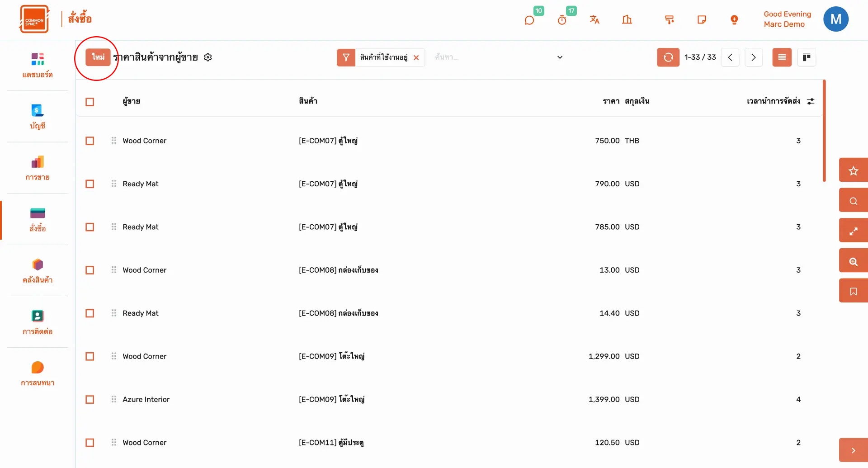
Task: Click the refresh button beside pagination
Action: tap(668, 57)
